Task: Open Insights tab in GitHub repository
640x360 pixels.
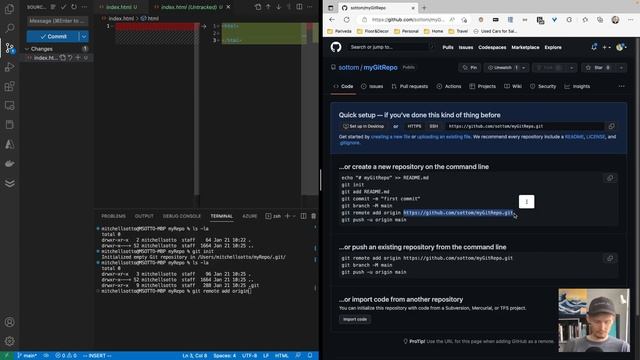Action: tap(577, 87)
